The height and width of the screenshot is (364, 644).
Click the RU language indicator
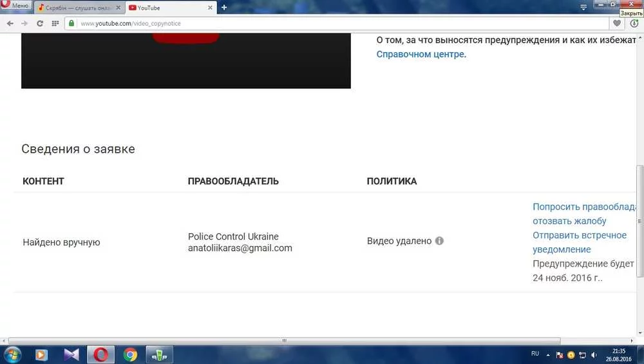coord(535,353)
